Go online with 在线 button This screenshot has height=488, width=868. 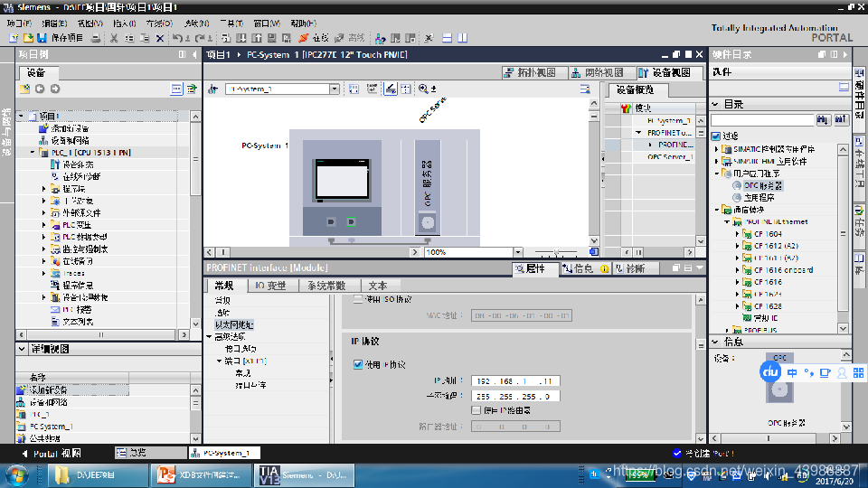pos(314,38)
